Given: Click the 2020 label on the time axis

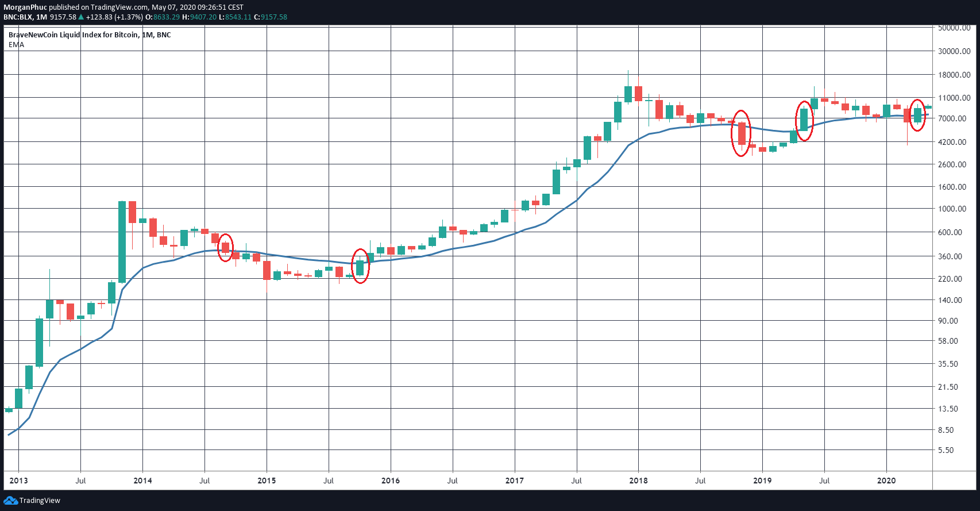Looking at the screenshot, I should pyautogui.click(x=886, y=481).
